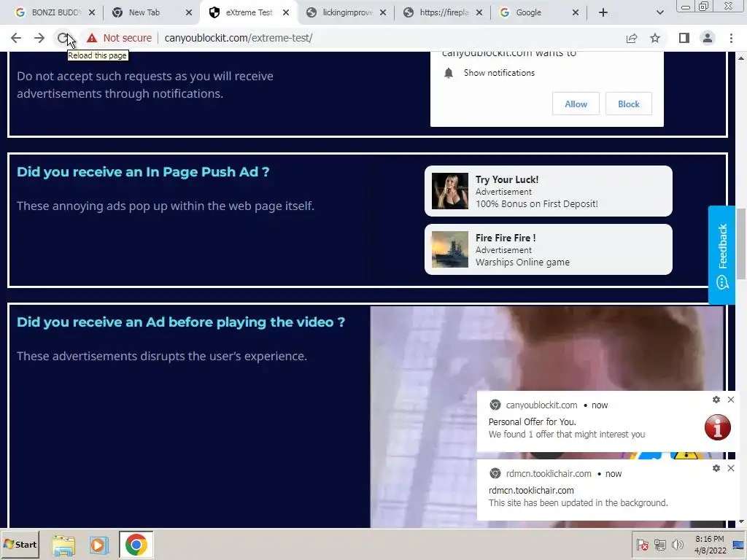
Task: Open the Chrome three-dot menu
Action: (731, 38)
